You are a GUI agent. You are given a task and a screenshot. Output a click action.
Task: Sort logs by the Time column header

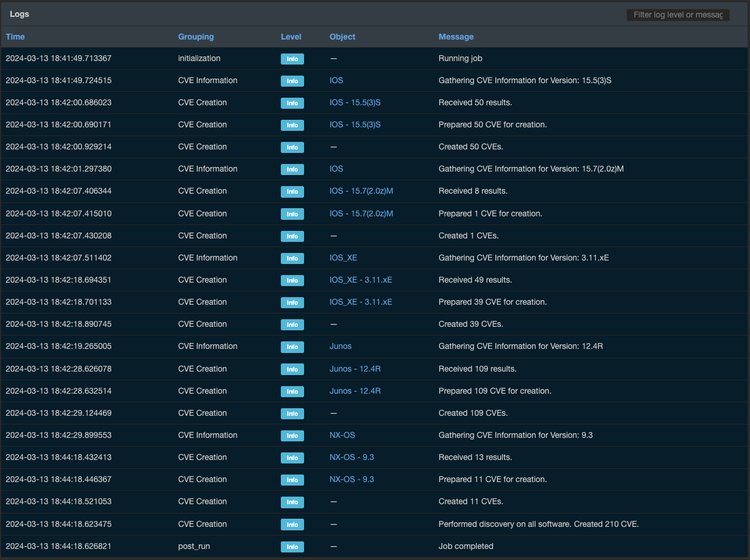[15, 37]
